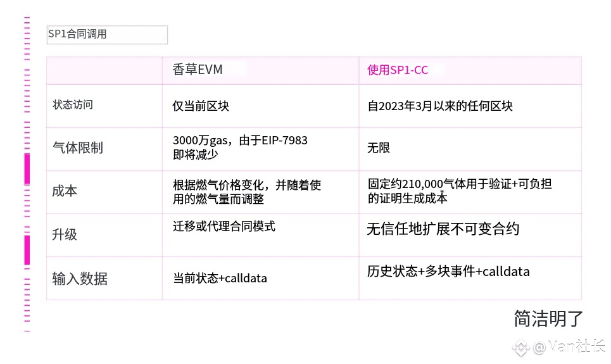
Task: Click the 气体限制 row label
Action: 77,147
